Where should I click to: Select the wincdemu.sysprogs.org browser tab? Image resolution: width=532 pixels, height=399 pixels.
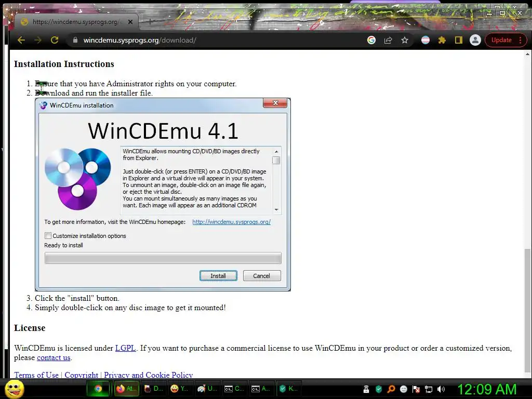[x=76, y=22]
